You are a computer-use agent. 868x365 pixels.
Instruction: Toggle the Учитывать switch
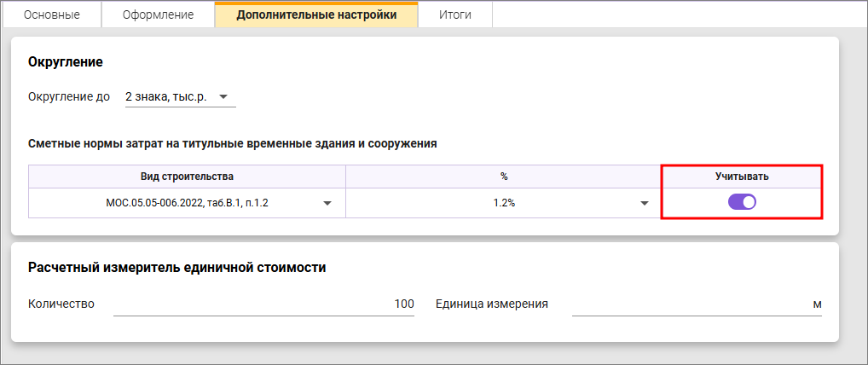[x=742, y=202]
